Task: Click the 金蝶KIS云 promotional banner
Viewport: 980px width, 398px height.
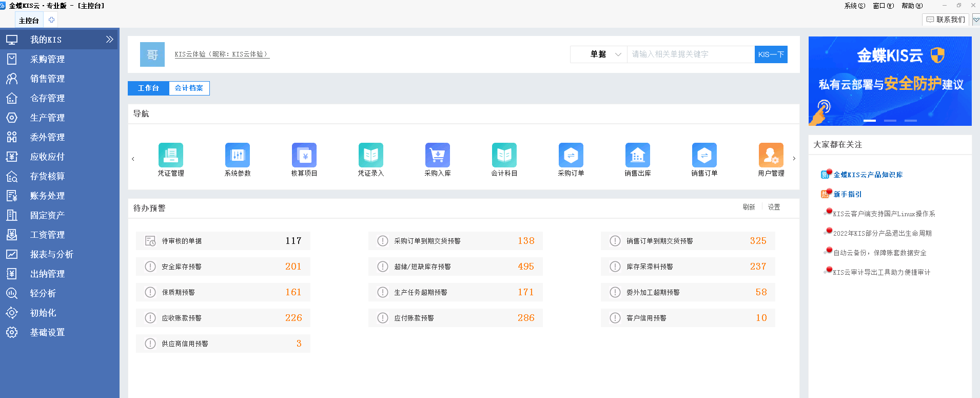Action: coord(890,81)
